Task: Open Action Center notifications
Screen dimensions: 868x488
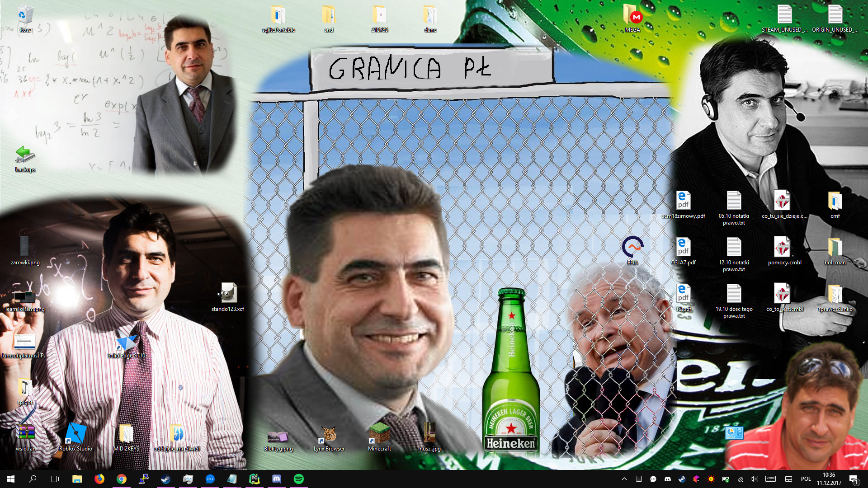Action: (x=853, y=479)
